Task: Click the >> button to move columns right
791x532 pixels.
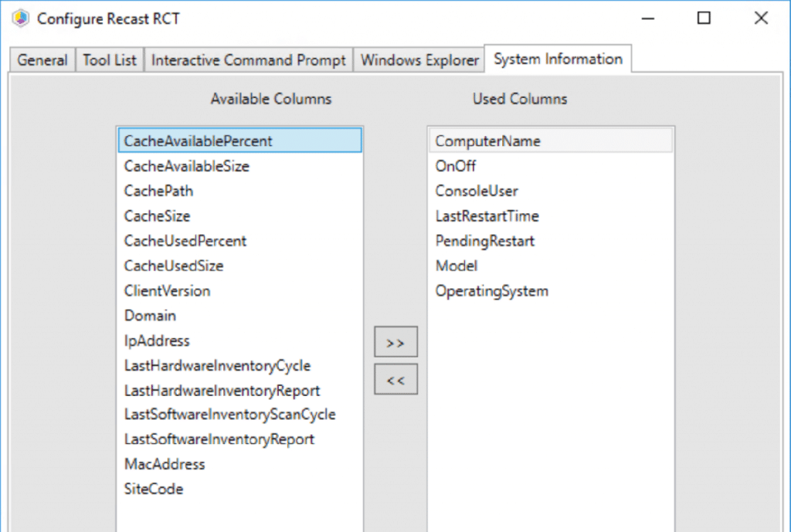Action: (395, 341)
